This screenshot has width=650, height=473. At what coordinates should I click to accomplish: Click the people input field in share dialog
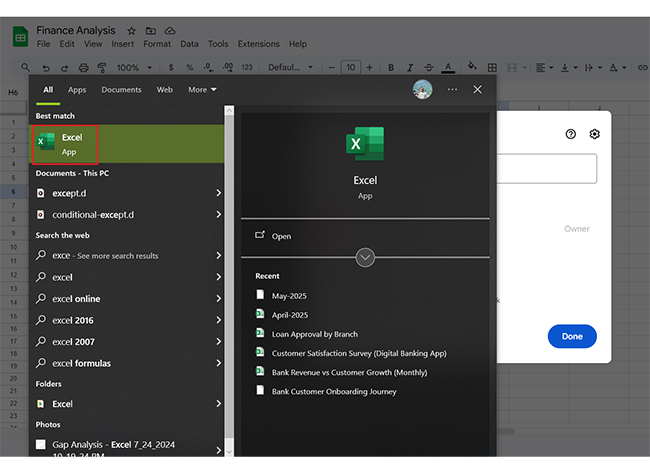pyautogui.click(x=547, y=169)
